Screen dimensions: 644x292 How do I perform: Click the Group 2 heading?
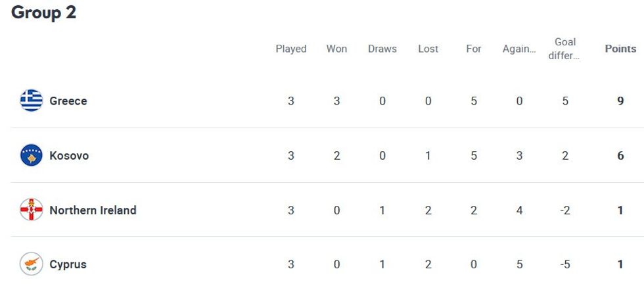point(44,12)
